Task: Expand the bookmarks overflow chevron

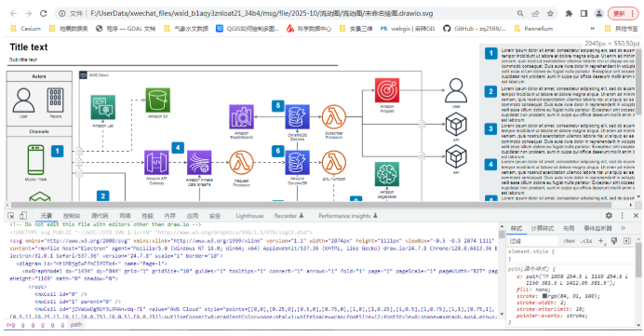Action: 592,29
